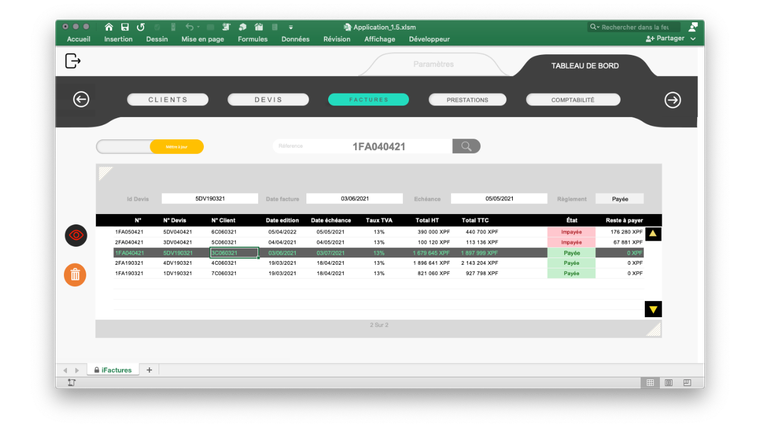Click the Home icon in the title bar
760x427 pixels.
pyautogui.click(x=109, y=27)
